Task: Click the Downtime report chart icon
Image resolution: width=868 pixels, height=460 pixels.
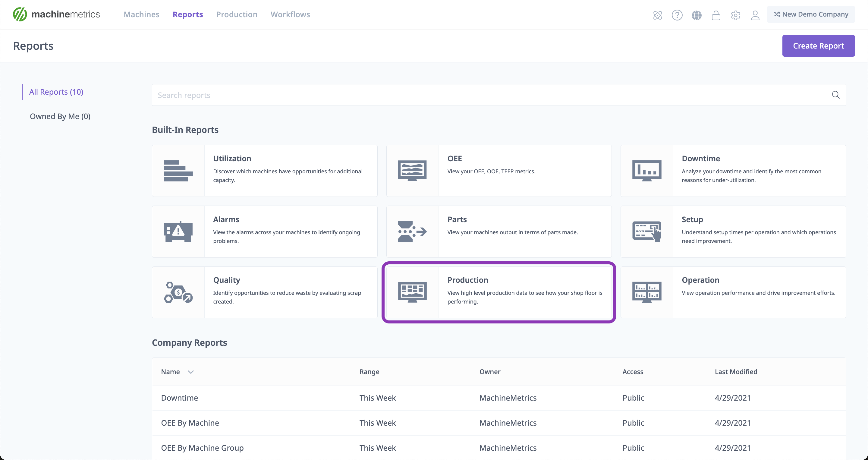Action: click(x=646, y=171)
